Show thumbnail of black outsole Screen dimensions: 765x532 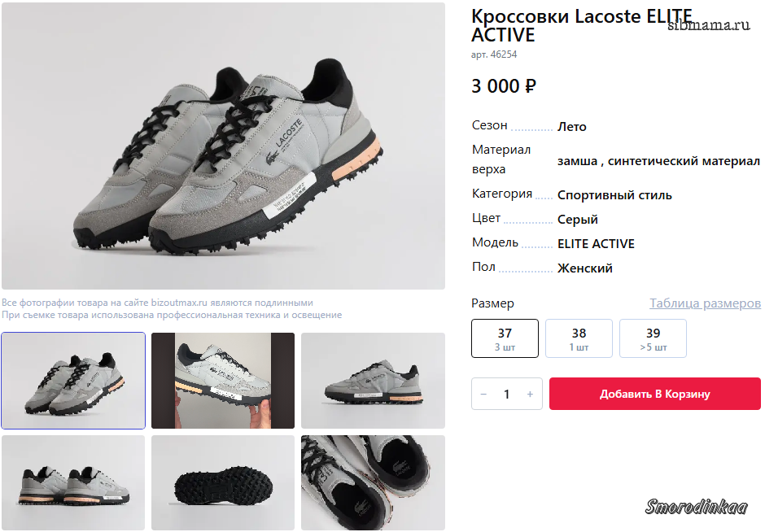(223, 483)
